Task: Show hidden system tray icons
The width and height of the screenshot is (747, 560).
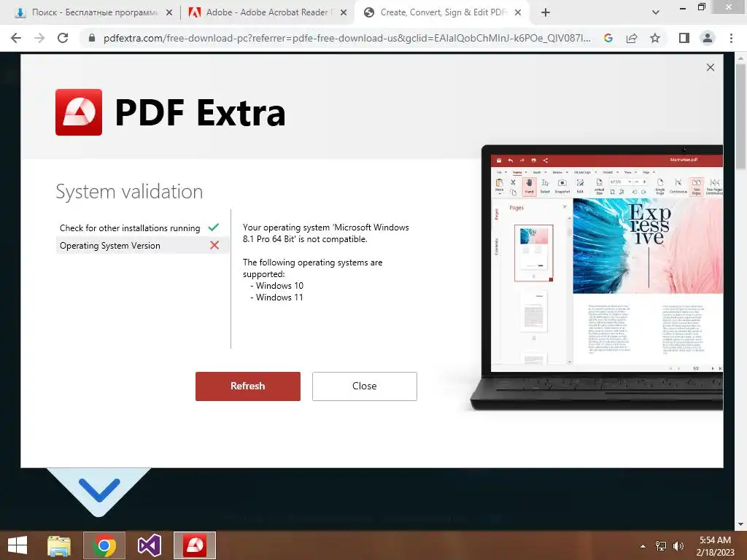Action: point(643,546)
